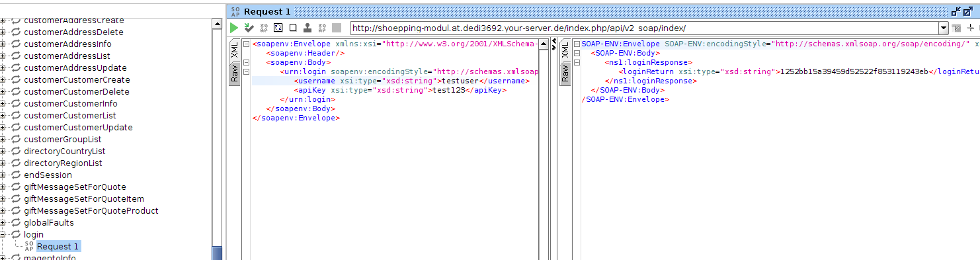Select customerAddressDelete operation
This screenshot has height=260, width=980.
coord(73,32)
